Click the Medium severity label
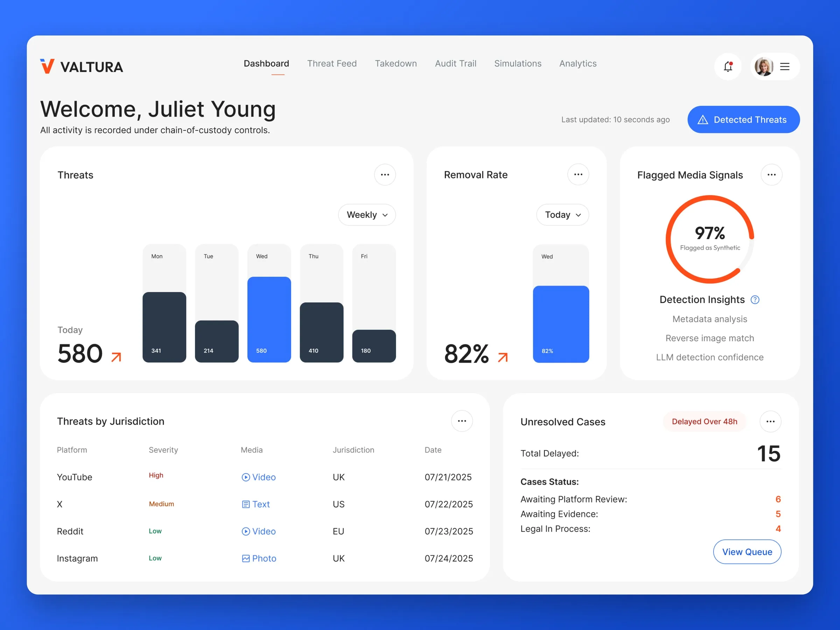 tap(161, 504)
